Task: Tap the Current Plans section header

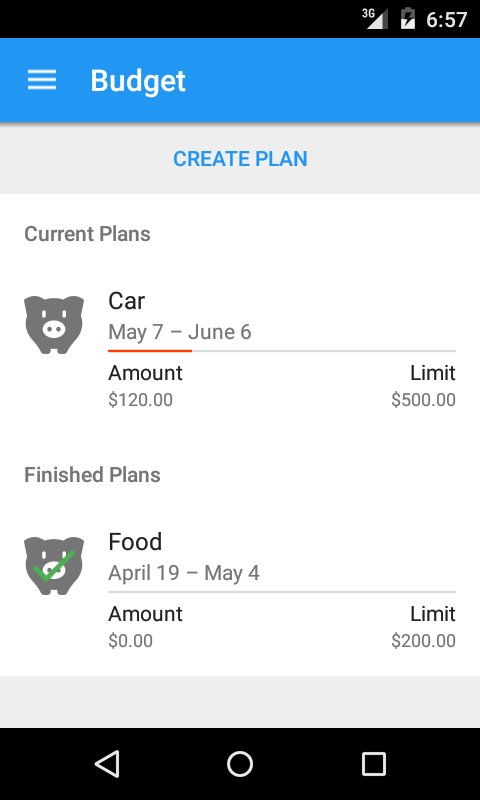Action: tap(87, 234)
